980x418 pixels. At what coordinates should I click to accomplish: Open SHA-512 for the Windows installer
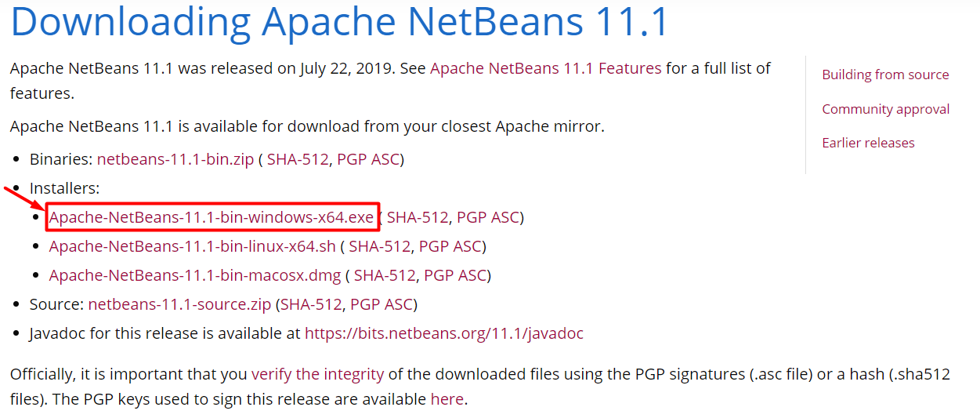[x=418, y=217]
